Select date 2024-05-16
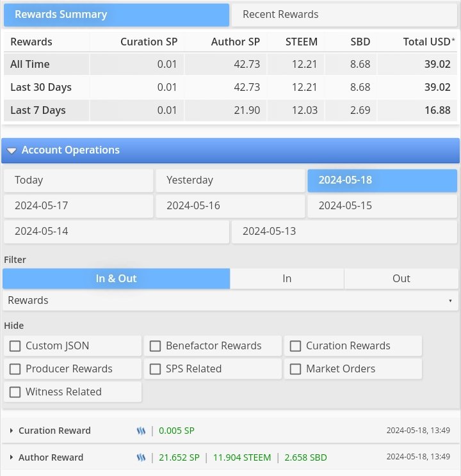This screenshot has width=461, height=476. [230, 206]
